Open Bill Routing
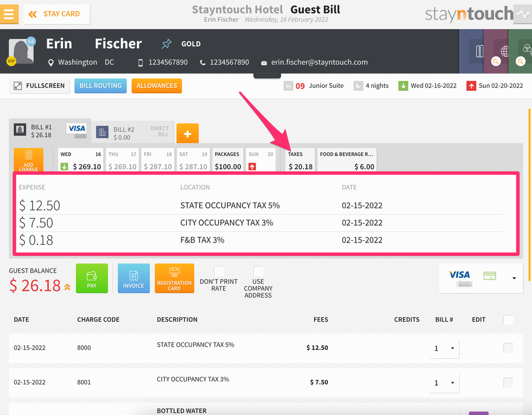This screenshot has height=415, width=532. tap(101, 86)
